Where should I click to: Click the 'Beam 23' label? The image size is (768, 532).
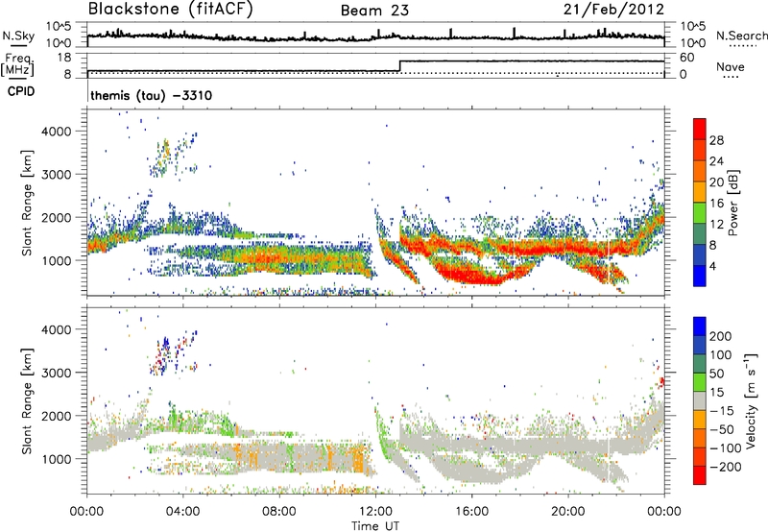point(374,11)
